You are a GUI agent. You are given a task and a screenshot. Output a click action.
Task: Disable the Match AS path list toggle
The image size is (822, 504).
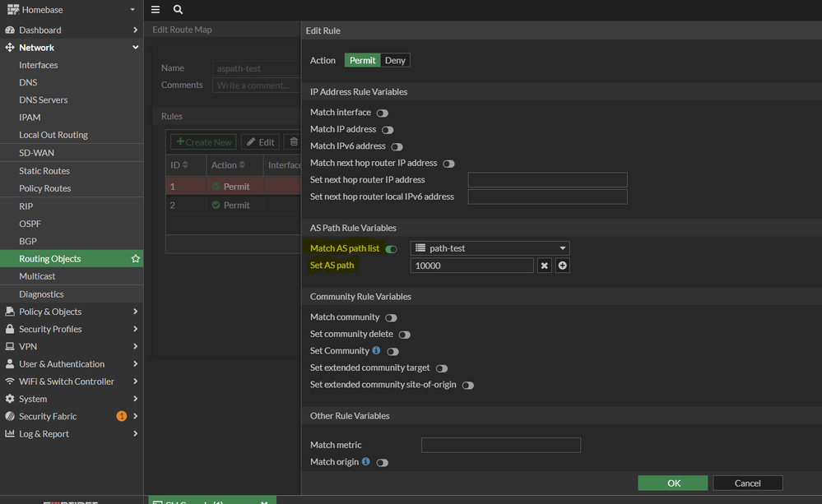click(392, 249)
